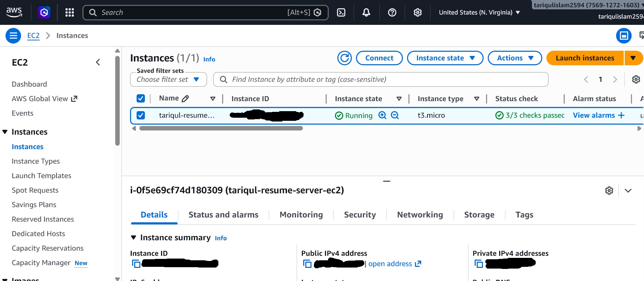Open AWS Global View sidebar link

(x=44, y=99)
